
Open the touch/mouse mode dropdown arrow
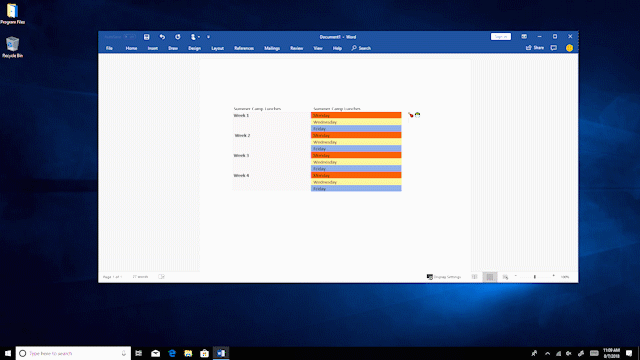click(x=199, y=37)
